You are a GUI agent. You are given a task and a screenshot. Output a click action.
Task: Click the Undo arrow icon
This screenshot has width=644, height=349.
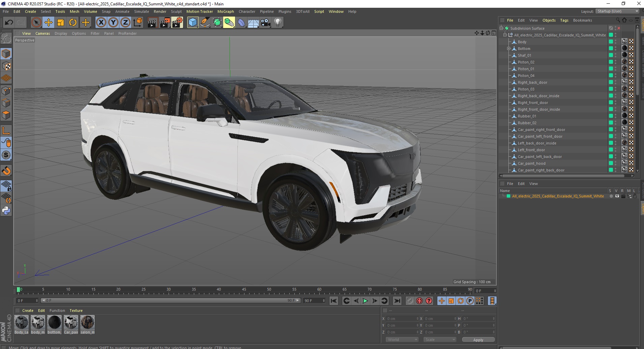[x=9, y=23]
